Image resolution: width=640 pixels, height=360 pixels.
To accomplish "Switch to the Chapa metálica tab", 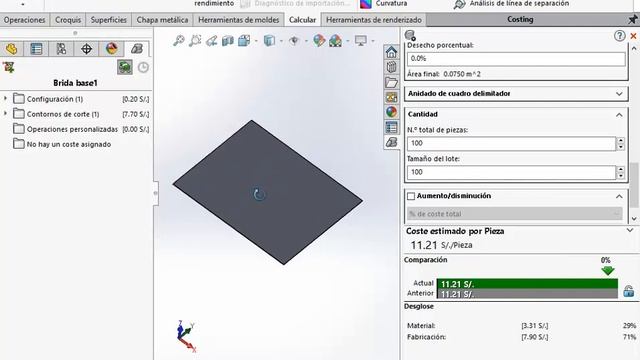I will (162, 20).
